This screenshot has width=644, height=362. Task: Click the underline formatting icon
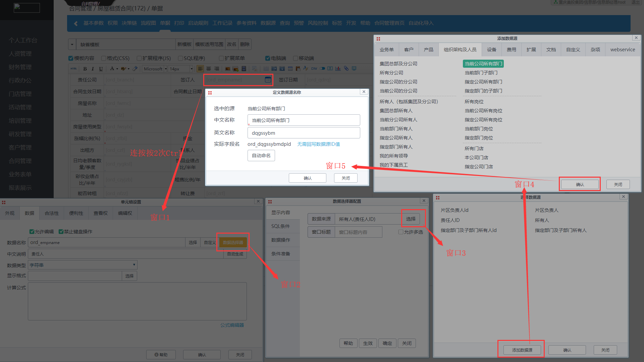pyautogui.click(x=101, y=69)
